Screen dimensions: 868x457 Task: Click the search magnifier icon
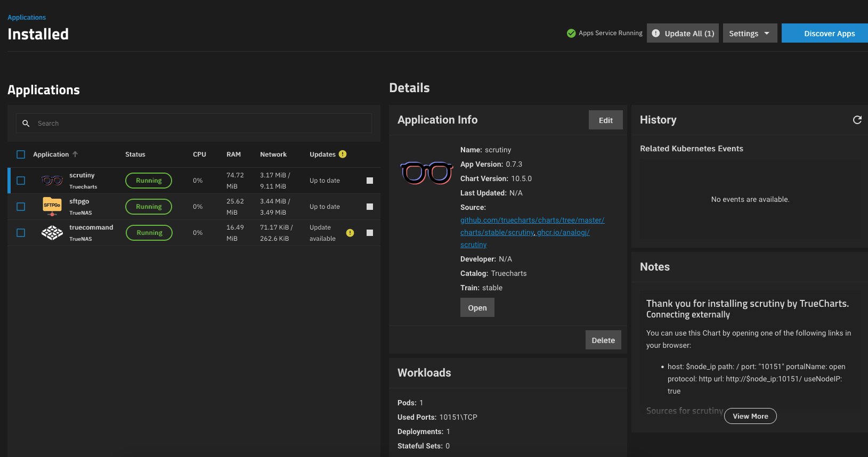[x=26, y=124]
